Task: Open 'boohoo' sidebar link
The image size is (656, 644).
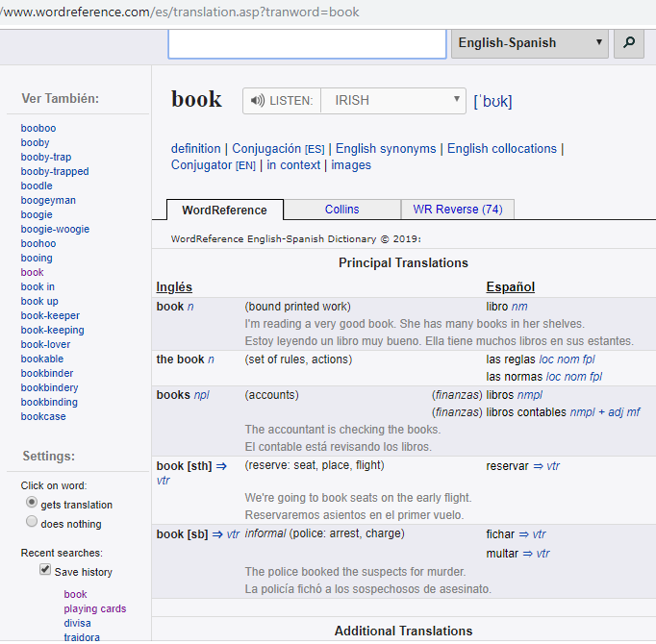Action: [38, 243]
